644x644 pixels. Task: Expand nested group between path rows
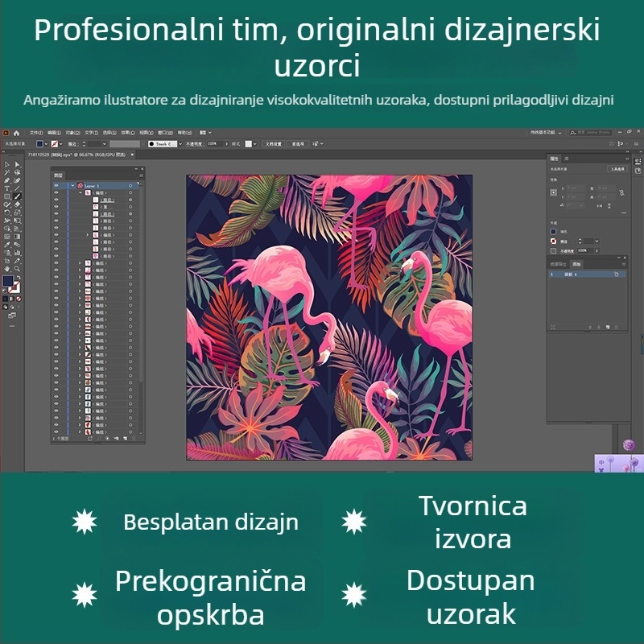tap(88, 235)
